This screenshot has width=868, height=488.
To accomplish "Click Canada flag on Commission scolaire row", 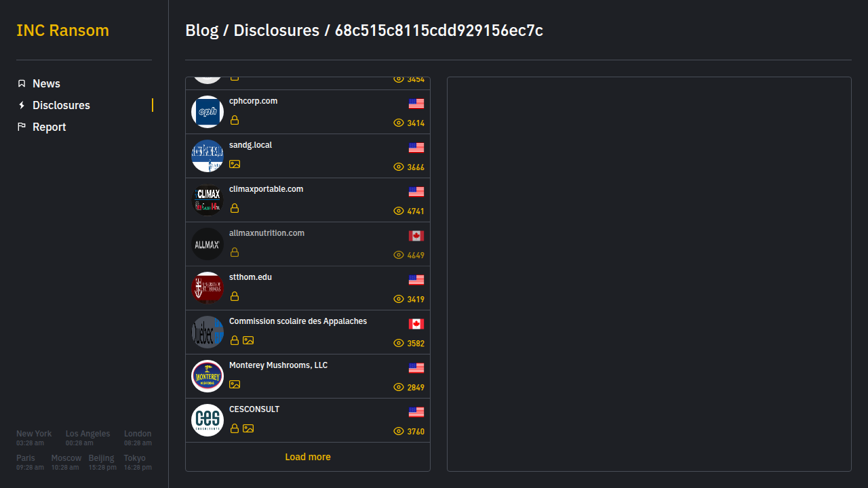I will point(416,324).
